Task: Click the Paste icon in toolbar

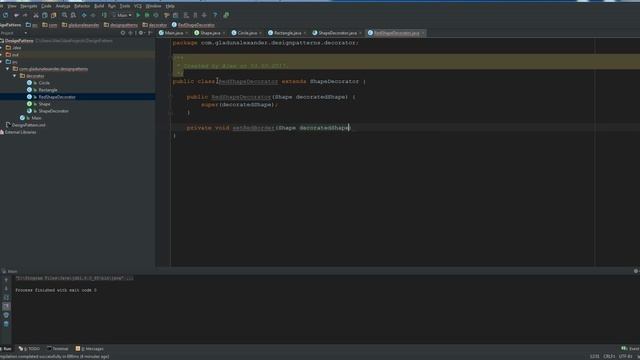Action: (53, 15)
